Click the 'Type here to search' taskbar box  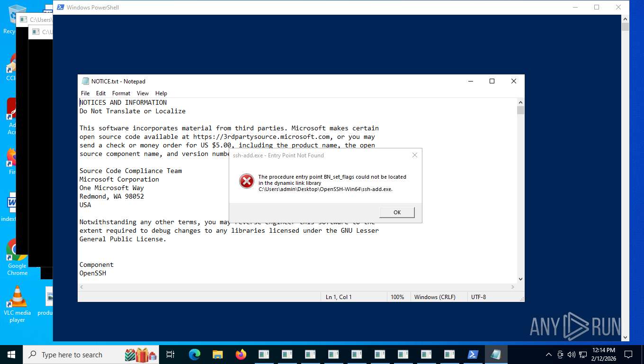[91, 355]
